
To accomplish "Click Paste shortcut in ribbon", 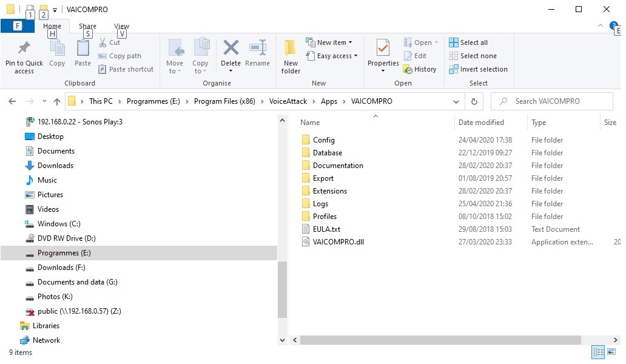I will [126, 69].
